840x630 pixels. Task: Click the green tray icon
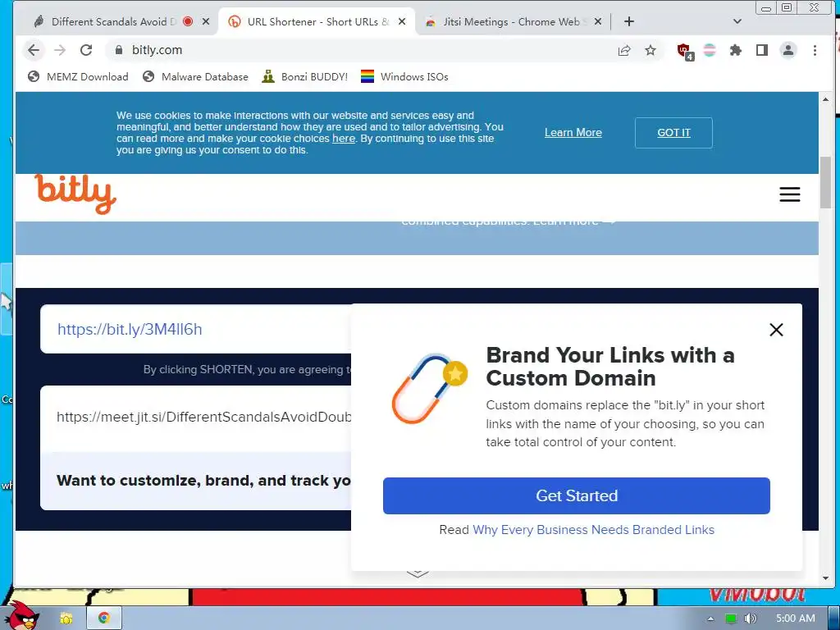tap(730, 619)
